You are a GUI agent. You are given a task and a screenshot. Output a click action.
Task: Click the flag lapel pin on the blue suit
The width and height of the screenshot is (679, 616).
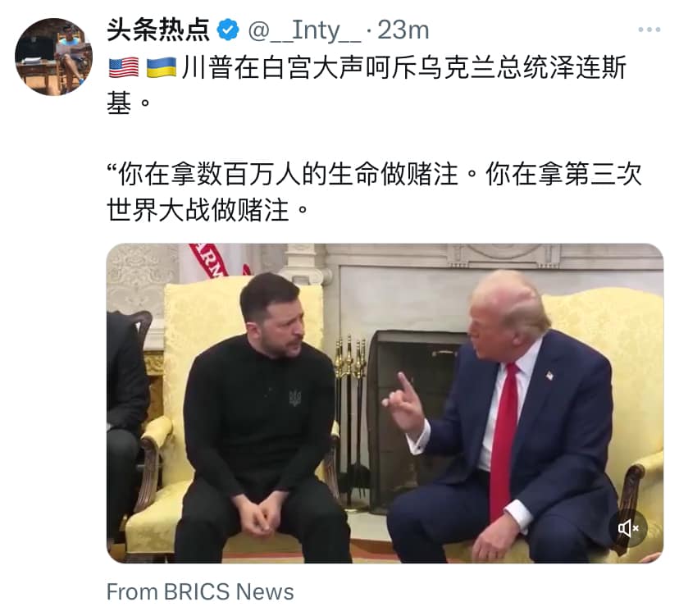pos(550,375)
